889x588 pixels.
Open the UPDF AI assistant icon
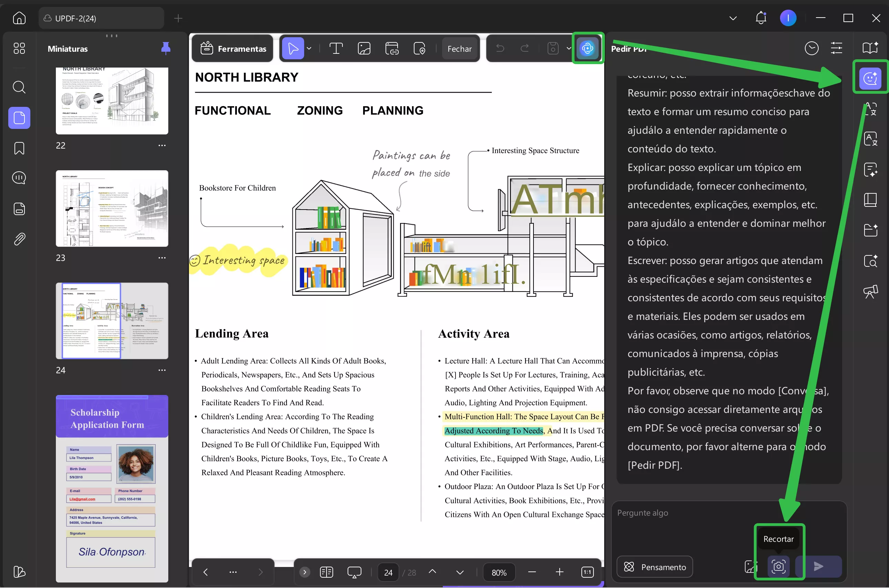pyautogui.click(x=587, y=48)
